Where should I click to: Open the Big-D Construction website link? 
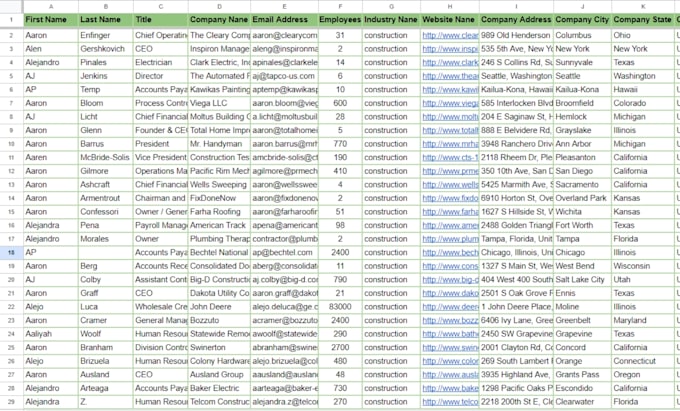tap(450, 280)
